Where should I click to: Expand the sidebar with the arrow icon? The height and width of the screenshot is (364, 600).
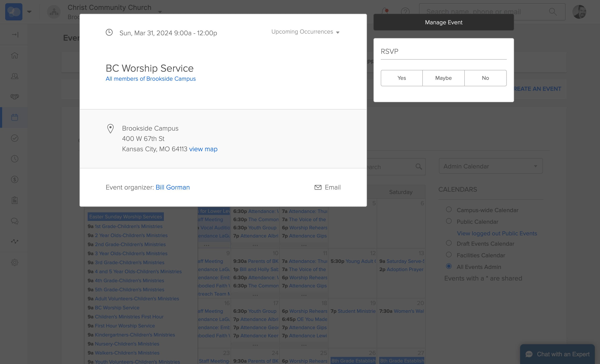15,35
